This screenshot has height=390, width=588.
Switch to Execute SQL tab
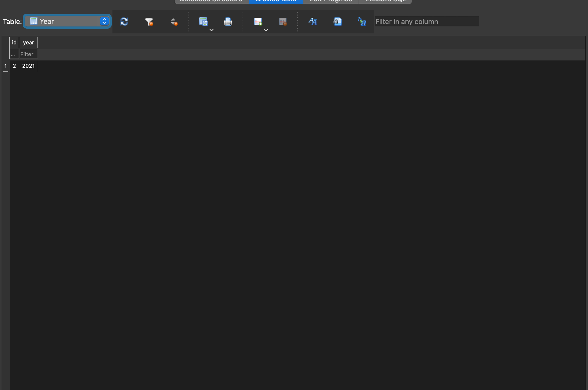pos(386,1)
